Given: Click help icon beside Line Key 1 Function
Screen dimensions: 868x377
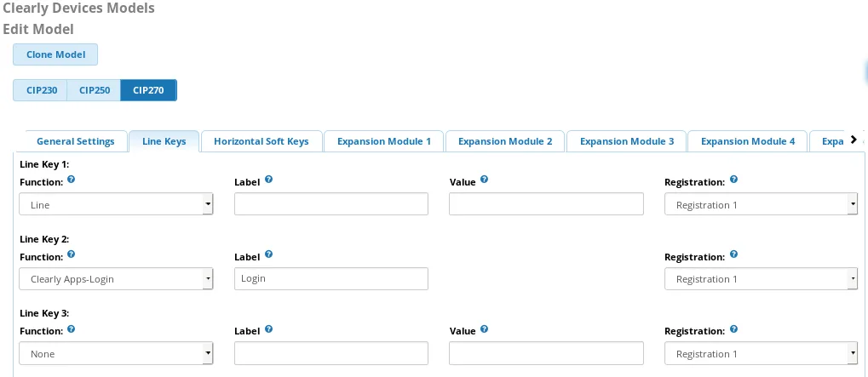Looking at the screenshot, I should click(71, 180).
